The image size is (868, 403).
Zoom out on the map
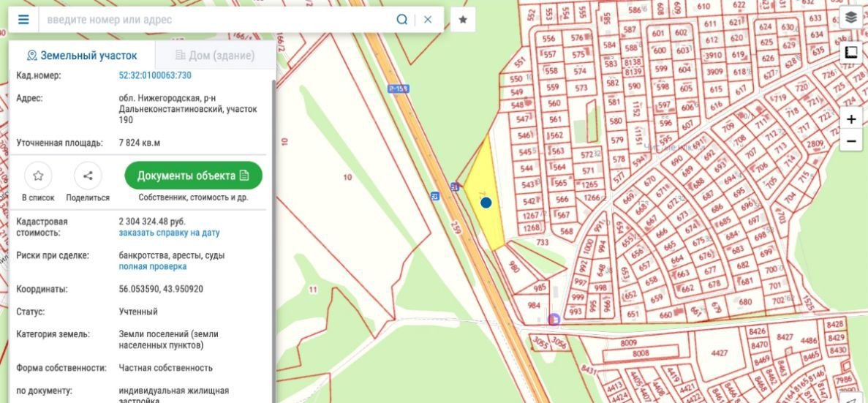850,140
